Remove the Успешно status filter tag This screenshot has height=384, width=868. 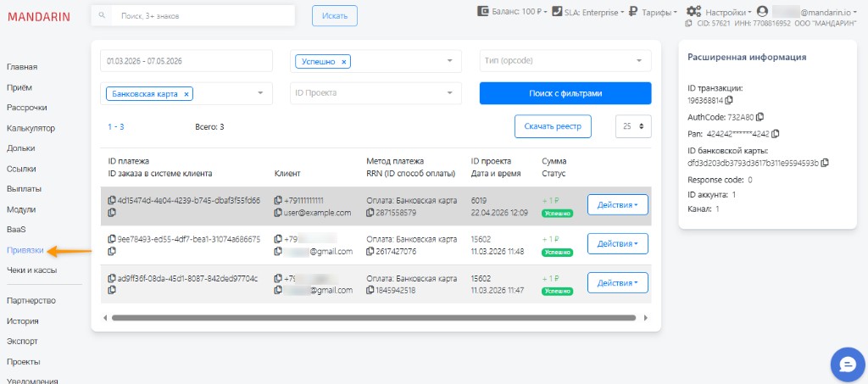pyautogui.click(x=344, y=62)
